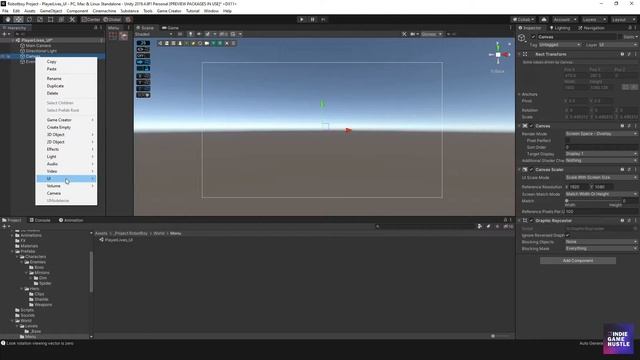Select the Transform tool in toolbar
The width and height of the screenshot is (640, 360).
coord(61,19)
